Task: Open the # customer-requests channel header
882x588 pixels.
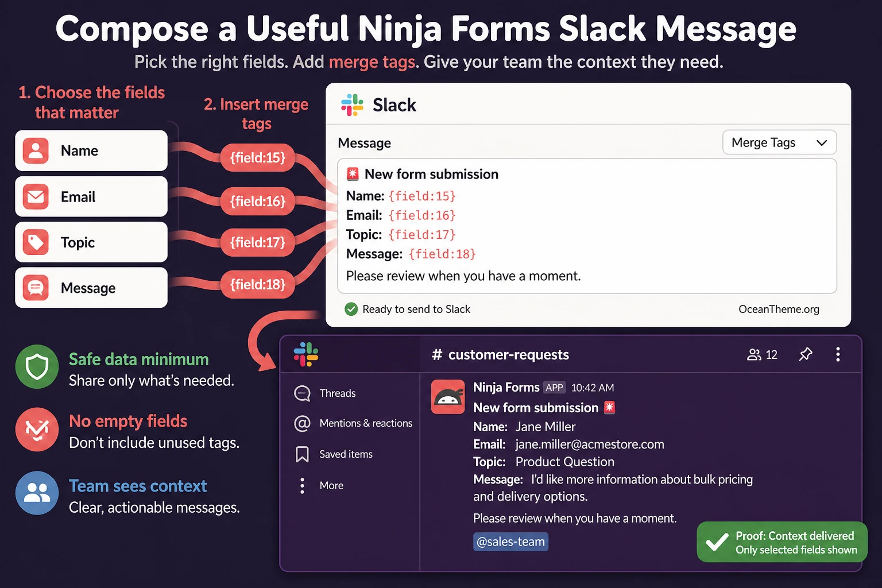Action: [500, 355]
